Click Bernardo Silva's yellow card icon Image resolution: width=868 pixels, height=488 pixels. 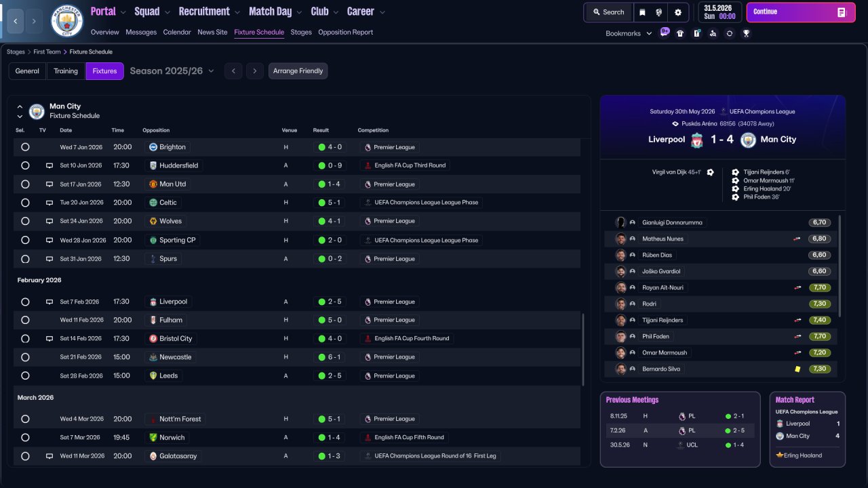click(797, 369)
